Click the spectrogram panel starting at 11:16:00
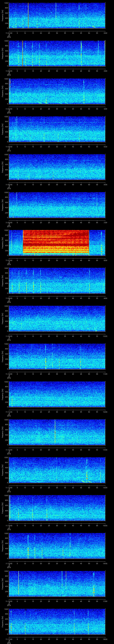The height and width of the screenshot is (644, 114). pyautogui.click(x=57, y=584)
